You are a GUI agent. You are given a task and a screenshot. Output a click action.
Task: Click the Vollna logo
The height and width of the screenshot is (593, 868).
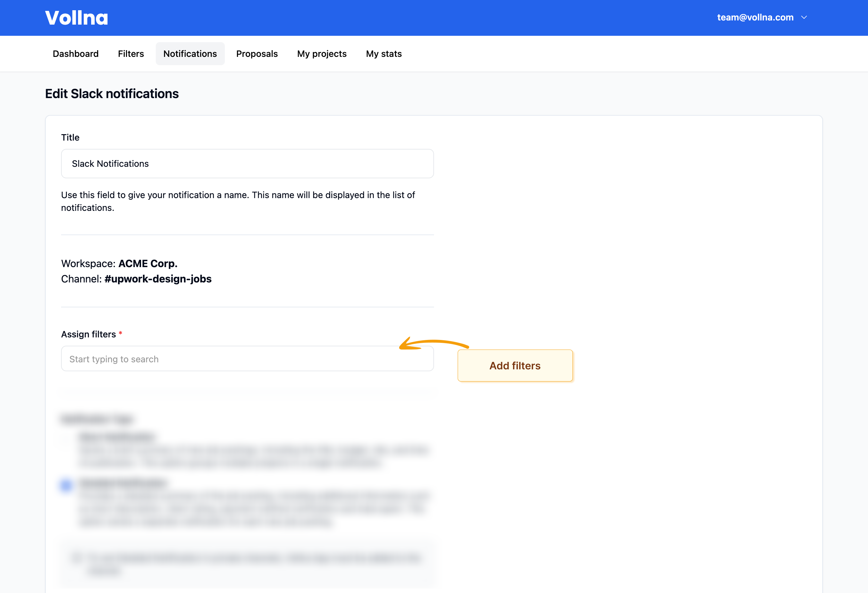[x=76, y=18]
